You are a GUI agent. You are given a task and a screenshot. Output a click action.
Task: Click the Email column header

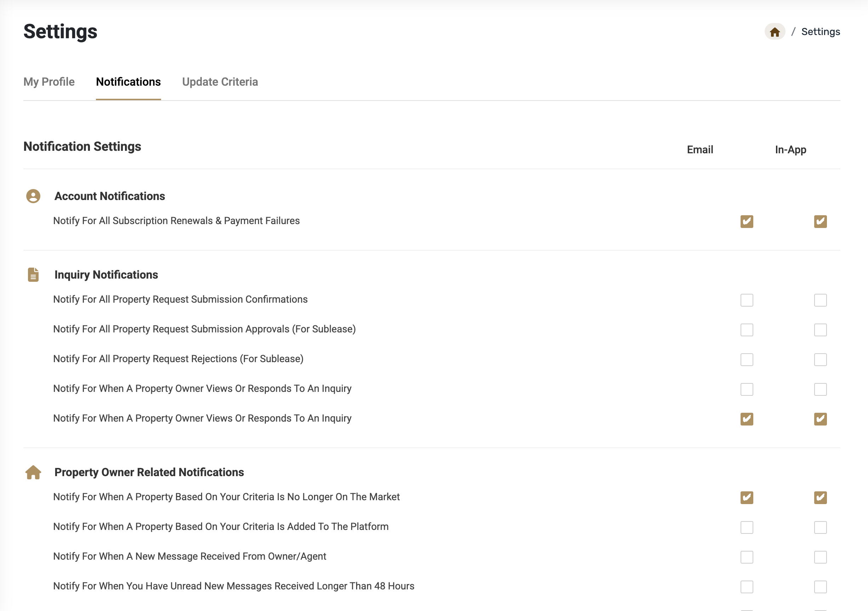700,150
